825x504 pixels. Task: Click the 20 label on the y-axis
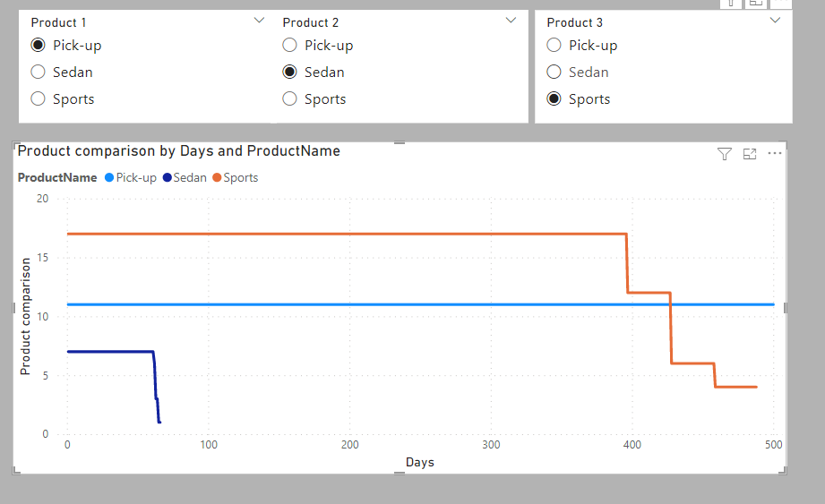[x=43, y=199]
